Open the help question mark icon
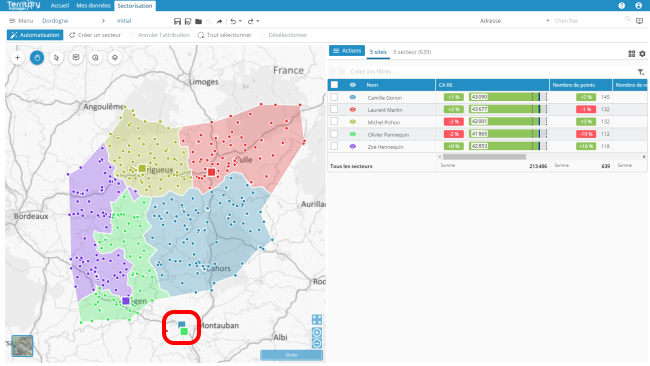 (x=621, y=5)
